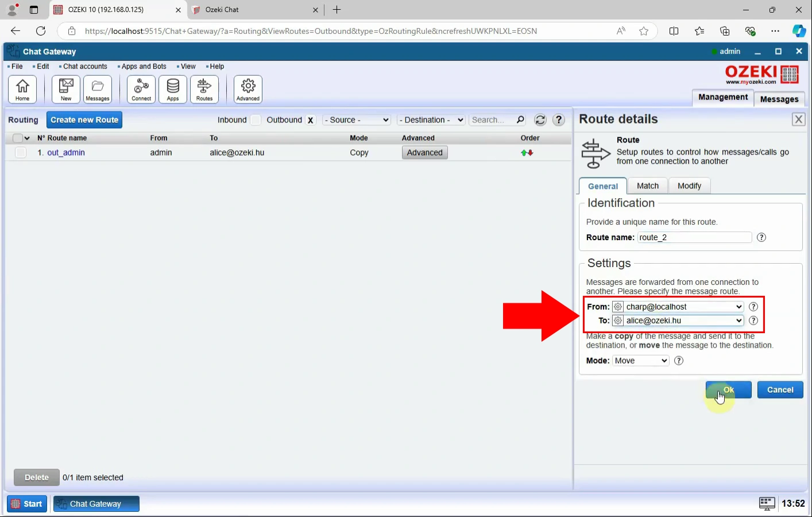This screenshot has height=517, width=812.
Task: Click the Delete button
Action: coord(37,477)
